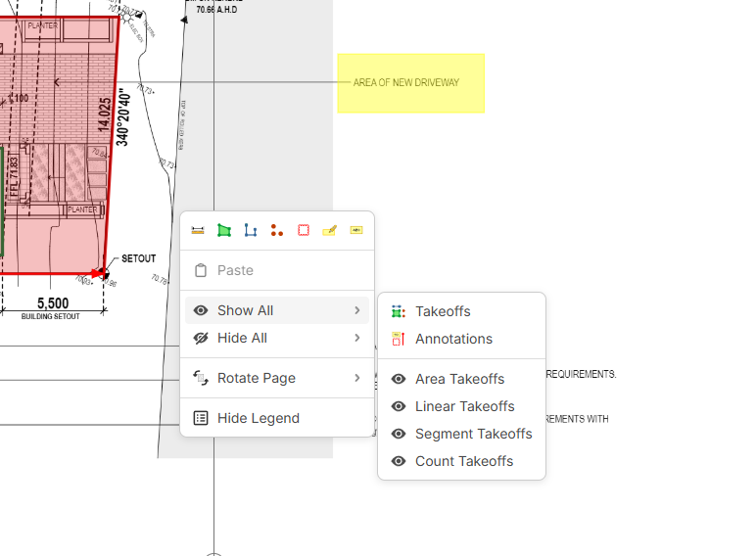Show all Segment Takeoffs
Viewport: 756px width, 556px height.
473,434
